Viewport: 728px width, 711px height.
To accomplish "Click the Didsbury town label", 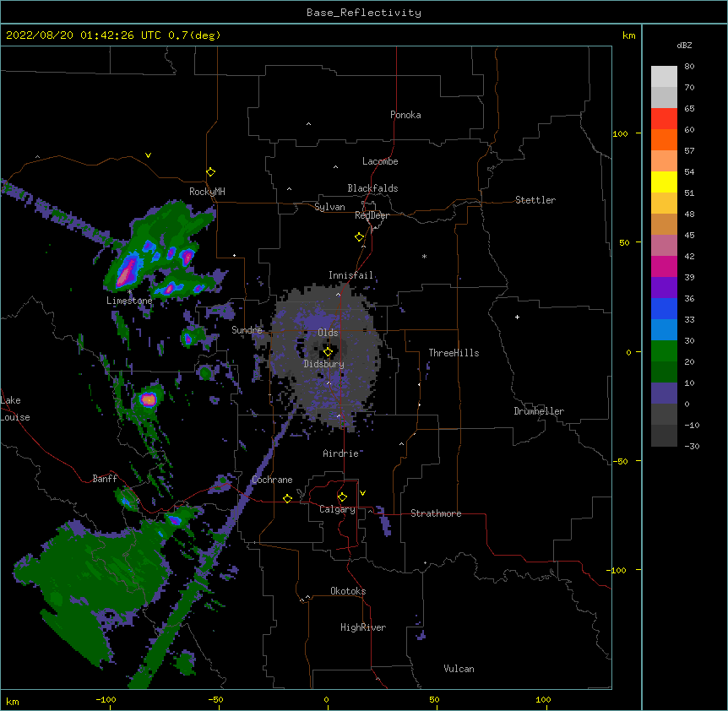I will pyautogui.click(x=324, y=364).
